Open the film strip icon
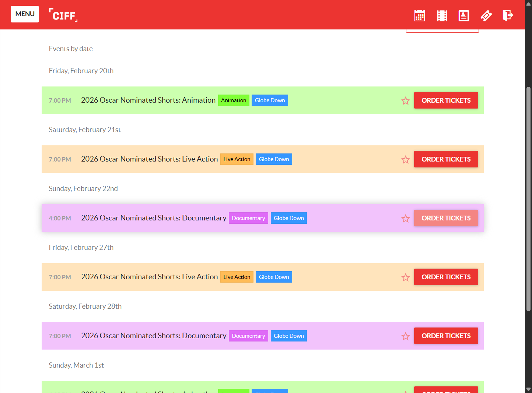This screenshot has width=532, height=393. [442, 15]
